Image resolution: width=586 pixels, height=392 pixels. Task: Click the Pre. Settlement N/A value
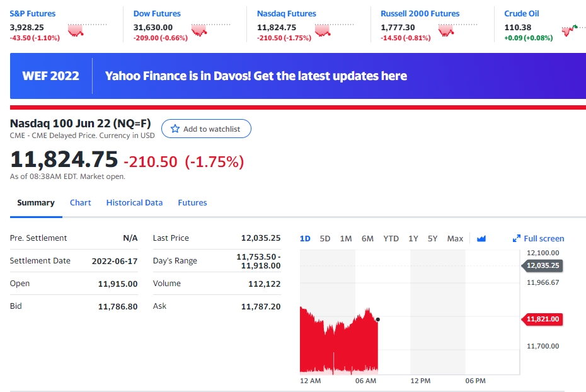[130, 238]
